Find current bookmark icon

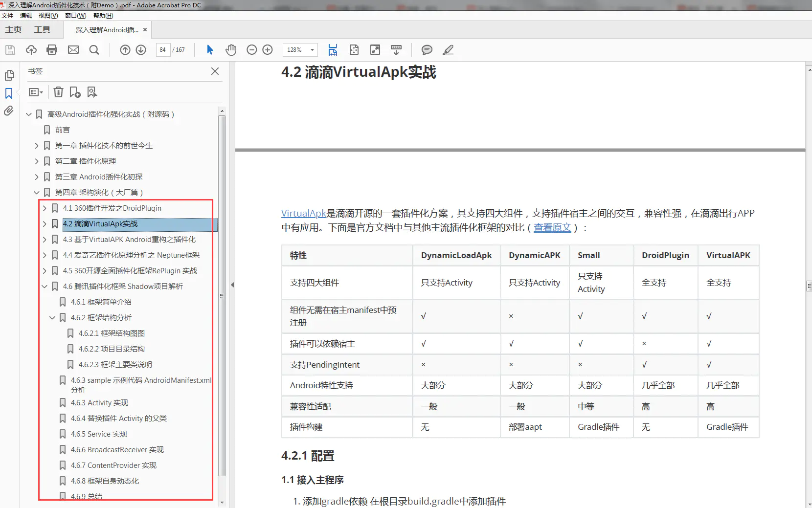[92, 92]
